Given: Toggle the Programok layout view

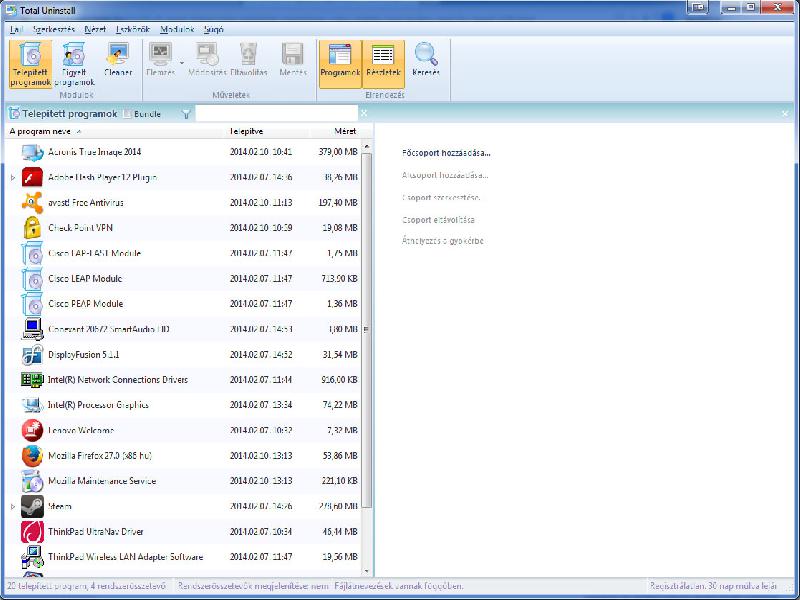Looking at the screenshot, I should click(340, 64).
